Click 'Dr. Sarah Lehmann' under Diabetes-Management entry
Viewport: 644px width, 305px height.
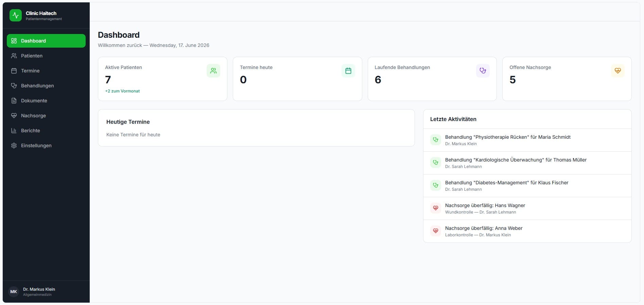tap(464, 189)
